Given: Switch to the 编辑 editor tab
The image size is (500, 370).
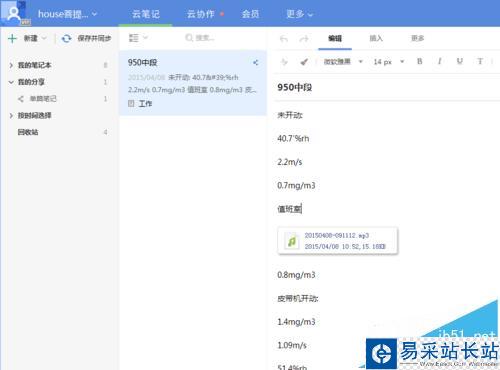Looking at the screenshot, I should [x=335, y=38].
